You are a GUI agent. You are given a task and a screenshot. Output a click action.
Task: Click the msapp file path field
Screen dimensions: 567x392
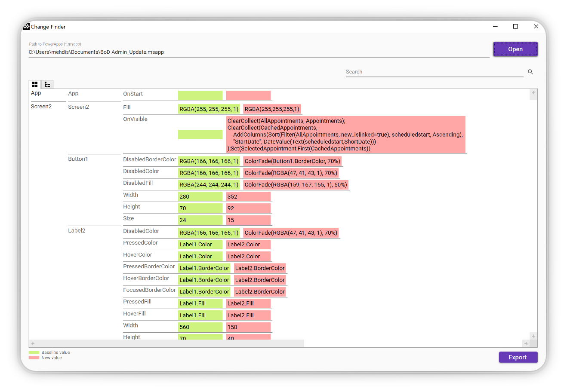(x=172, y=52)
